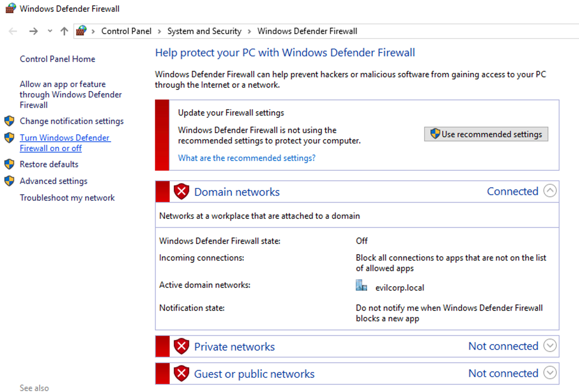The height and width of the screenshot is (392, 579).
Task: Expand the Guest or public networks section
Action: click(550, 373)
